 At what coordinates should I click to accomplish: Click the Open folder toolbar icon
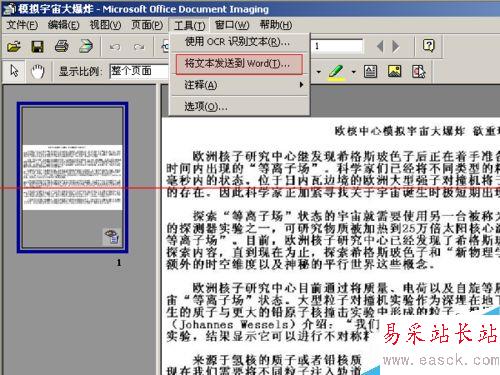click(x=14, y=46)
